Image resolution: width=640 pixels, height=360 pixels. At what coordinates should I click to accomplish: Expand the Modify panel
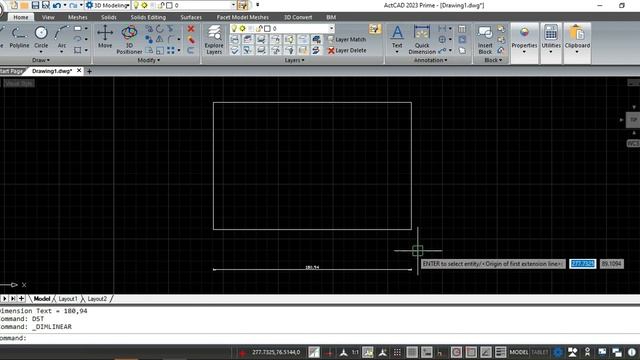[x=149, y=60]
